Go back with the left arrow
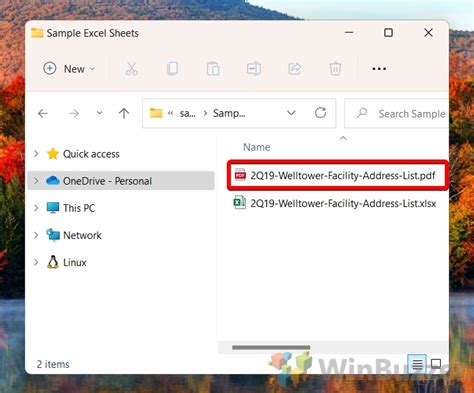The image size is (474, 393). pyautogui.click(x=43, y=113)
